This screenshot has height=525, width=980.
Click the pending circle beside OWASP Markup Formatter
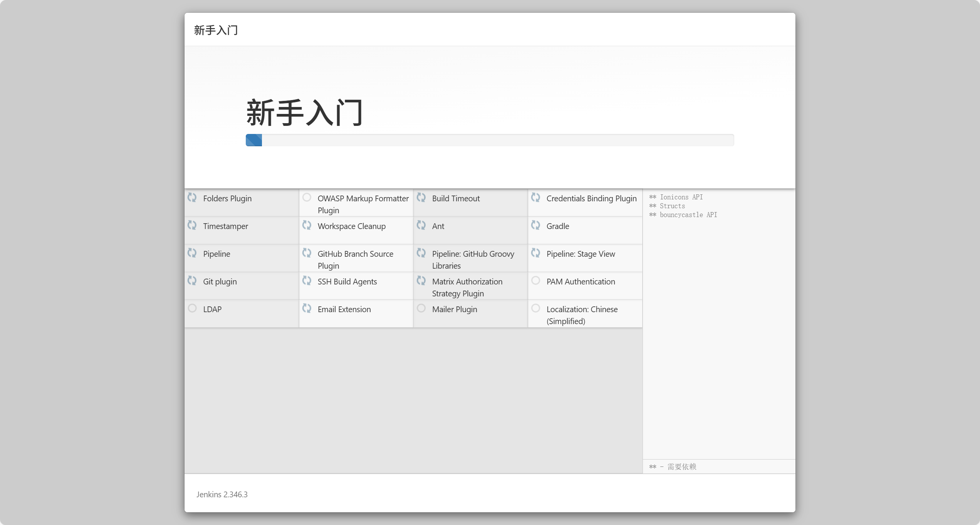click(307, 197)
